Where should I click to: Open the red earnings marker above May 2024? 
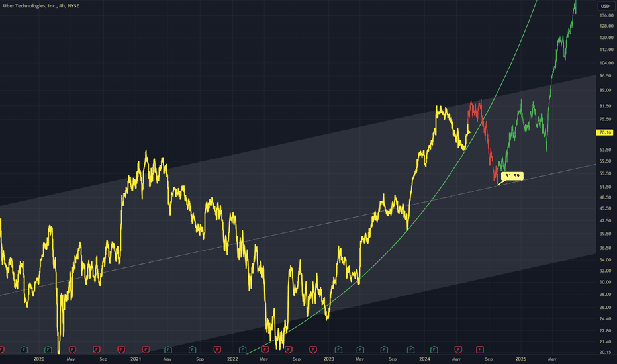(458, 349)
